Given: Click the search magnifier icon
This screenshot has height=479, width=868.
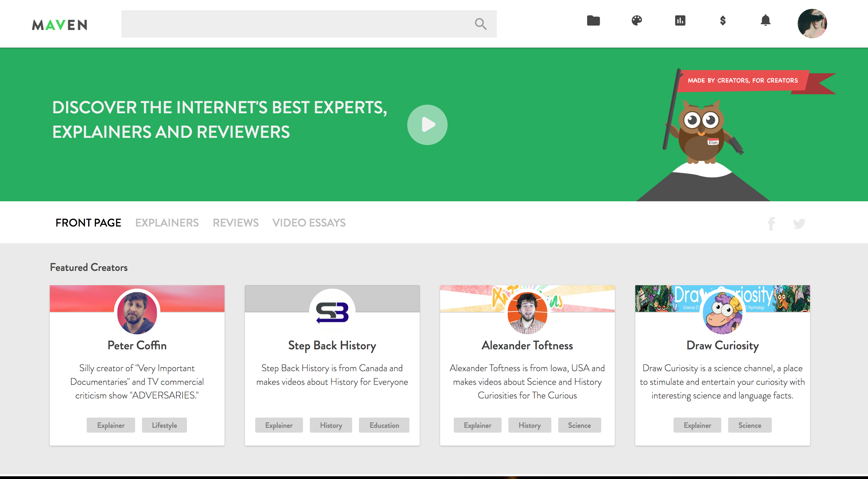Looking at the screenshot, I should click(480, 24).
